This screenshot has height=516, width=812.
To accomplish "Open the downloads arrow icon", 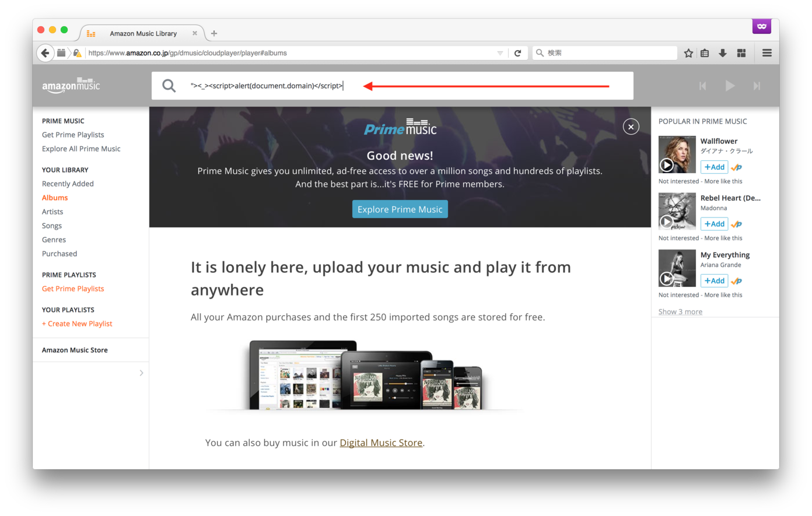I will pos(723,53).
